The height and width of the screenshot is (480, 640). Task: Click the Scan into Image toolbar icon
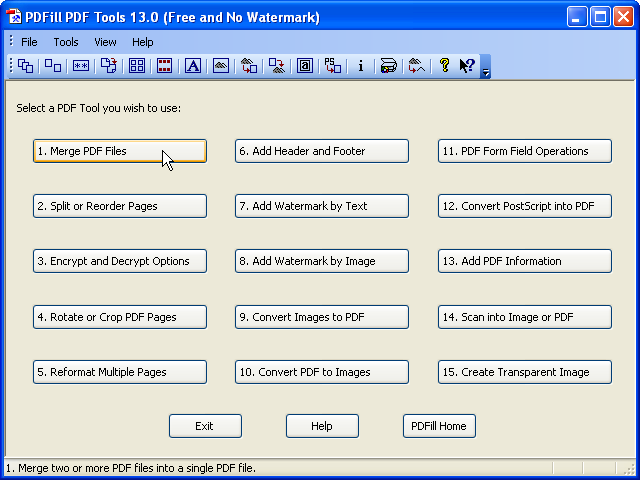(389, 66)
